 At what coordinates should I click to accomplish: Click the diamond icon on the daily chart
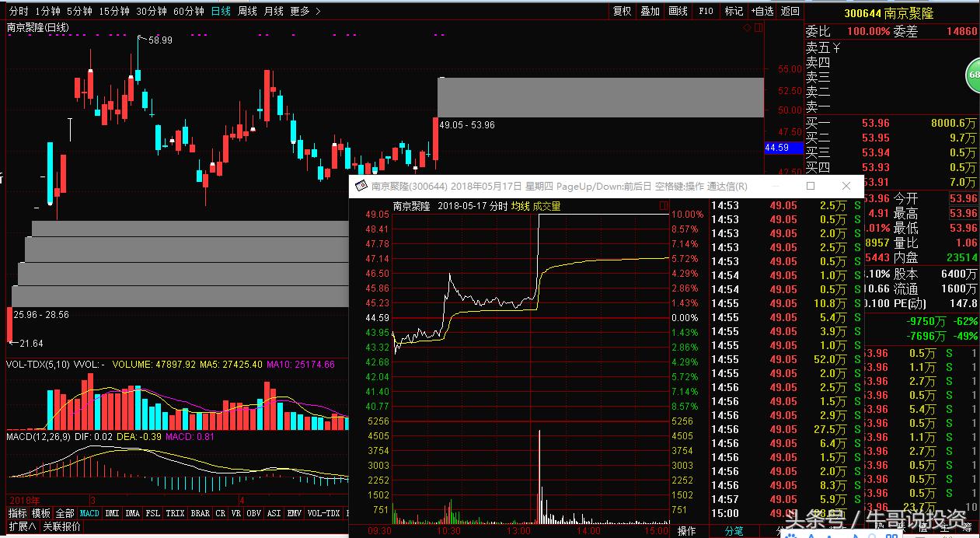[748, 27]
